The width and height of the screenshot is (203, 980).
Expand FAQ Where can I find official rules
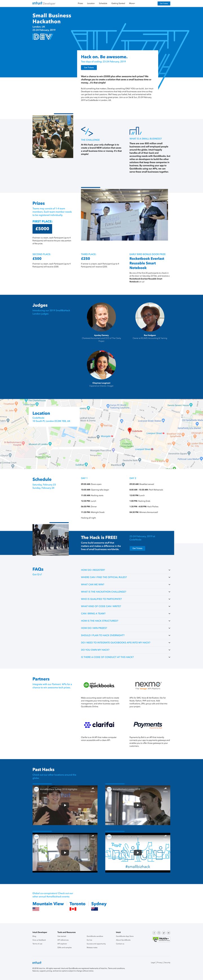click(x=125, y=577)
